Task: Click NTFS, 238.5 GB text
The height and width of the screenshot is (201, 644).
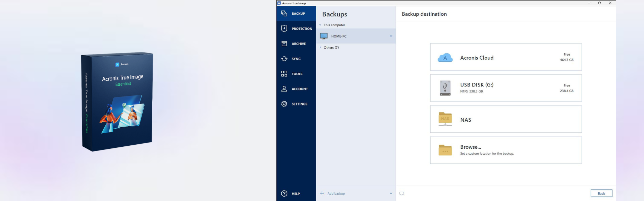Action: coord(471,91)
